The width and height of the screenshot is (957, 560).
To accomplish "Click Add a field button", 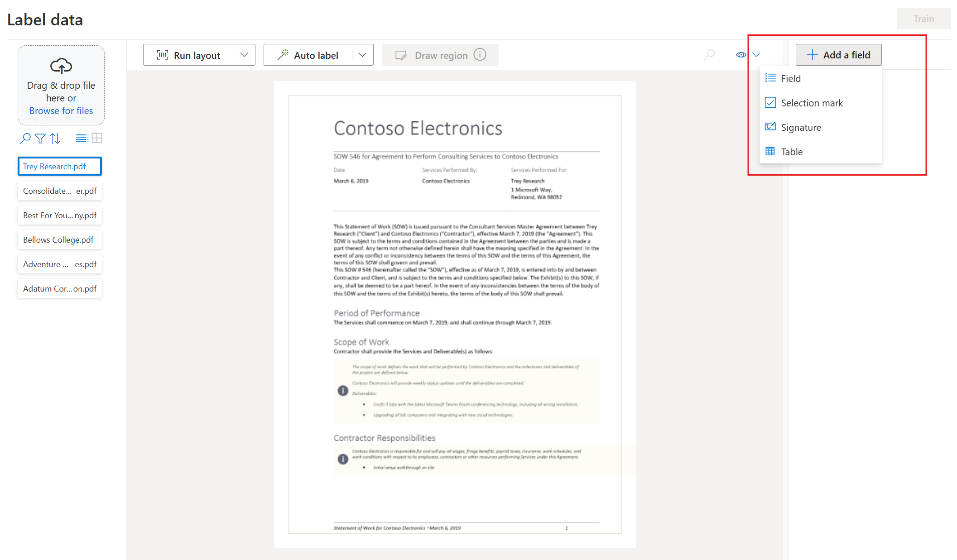I will click(x=839, y=55).
